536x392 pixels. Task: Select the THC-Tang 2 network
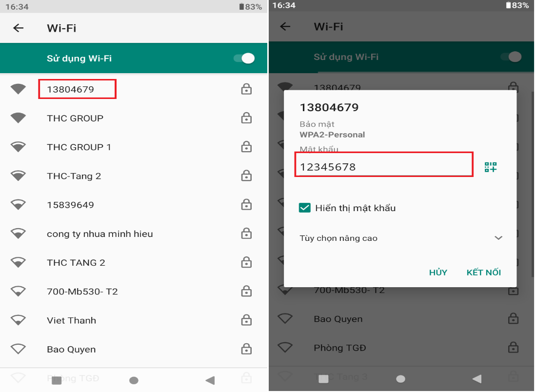74,176
